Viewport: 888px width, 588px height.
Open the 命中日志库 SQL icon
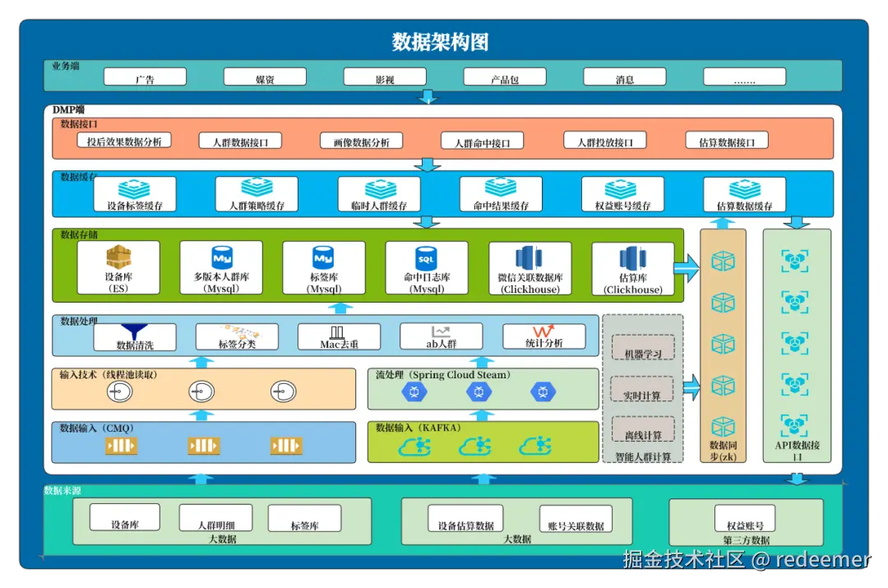pyautogui.click(x=427, y=257)
